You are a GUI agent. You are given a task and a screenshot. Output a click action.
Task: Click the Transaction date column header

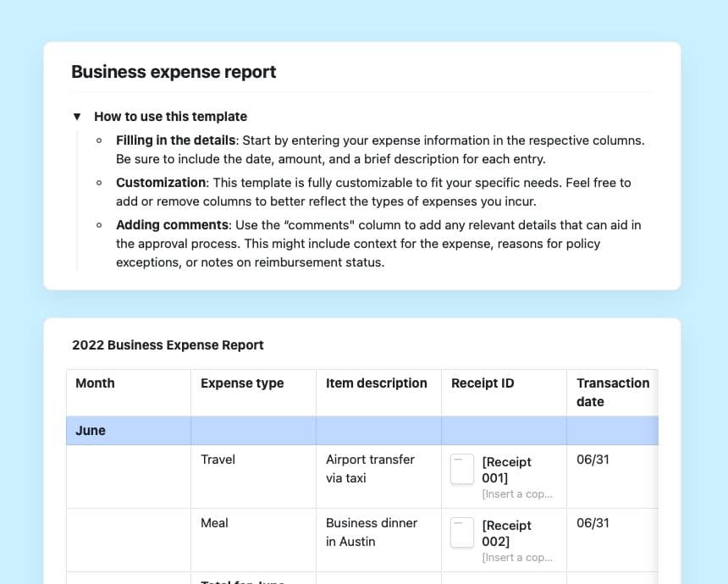[612, 392]
